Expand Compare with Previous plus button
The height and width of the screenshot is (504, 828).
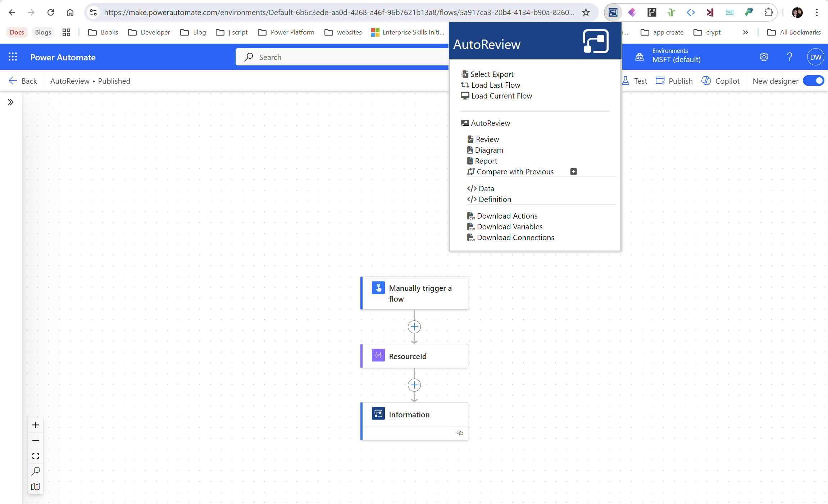pos(574,171)
